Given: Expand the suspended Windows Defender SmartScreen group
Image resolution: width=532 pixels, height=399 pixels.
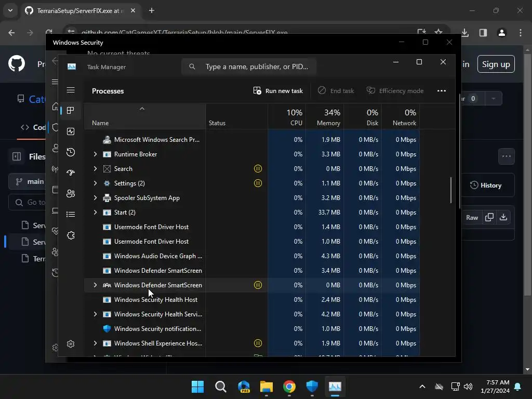Looking at the screenshot, I should [x=96, y=285].
